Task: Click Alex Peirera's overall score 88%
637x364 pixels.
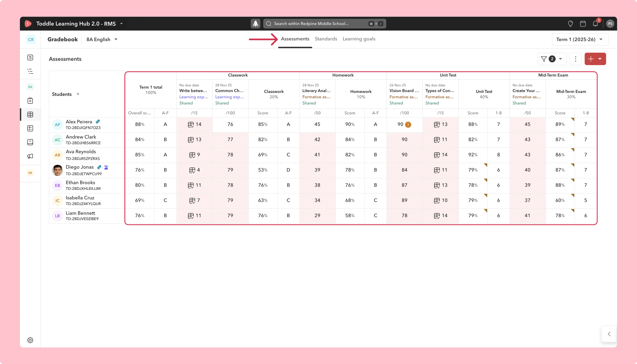Action: [x=140, y=124]
